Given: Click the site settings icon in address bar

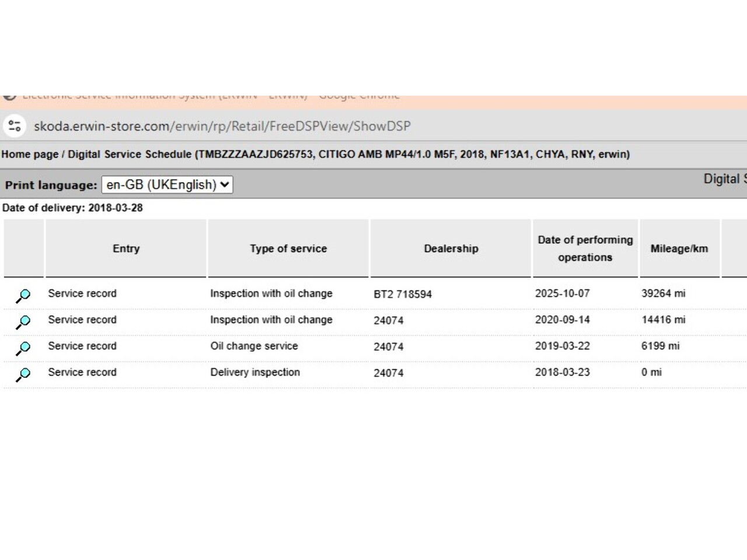Looking at the screenshot, I should coord(15,126).
